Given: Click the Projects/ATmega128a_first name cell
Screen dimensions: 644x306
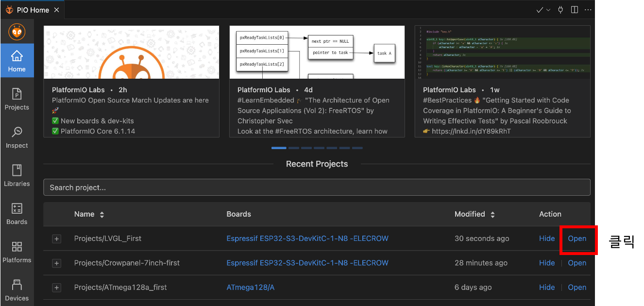Looking at the screenshot, I should 120,287.
